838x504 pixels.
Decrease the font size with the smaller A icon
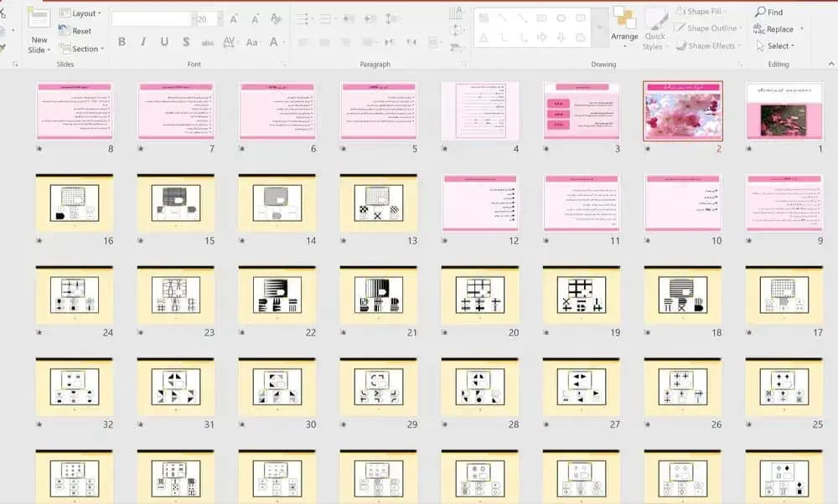pos(255,19)
